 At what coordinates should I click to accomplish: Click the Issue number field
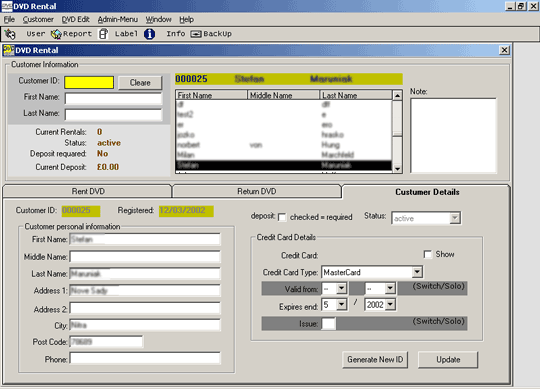328,324
